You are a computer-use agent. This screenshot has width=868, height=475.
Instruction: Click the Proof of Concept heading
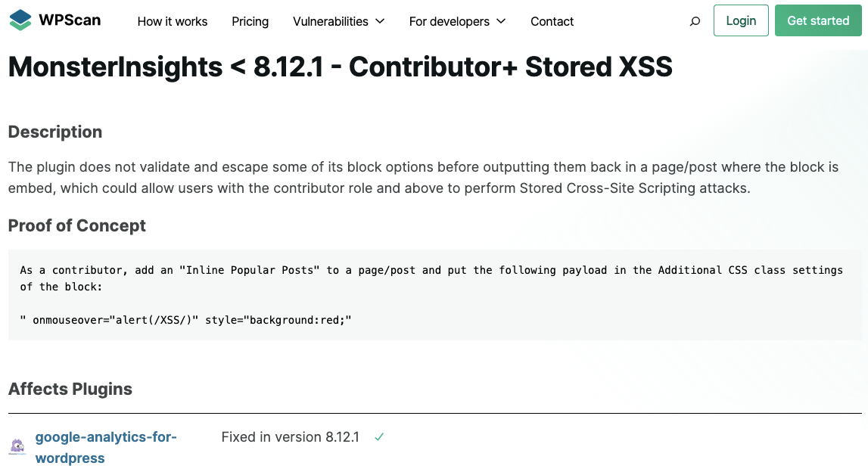coord(77,225)
